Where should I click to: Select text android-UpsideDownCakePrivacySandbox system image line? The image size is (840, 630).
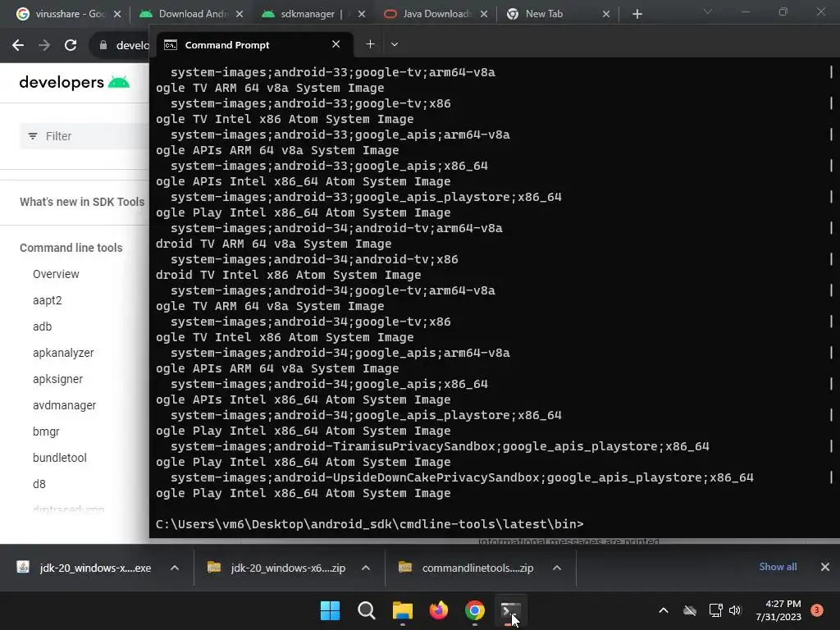point(462,477)
